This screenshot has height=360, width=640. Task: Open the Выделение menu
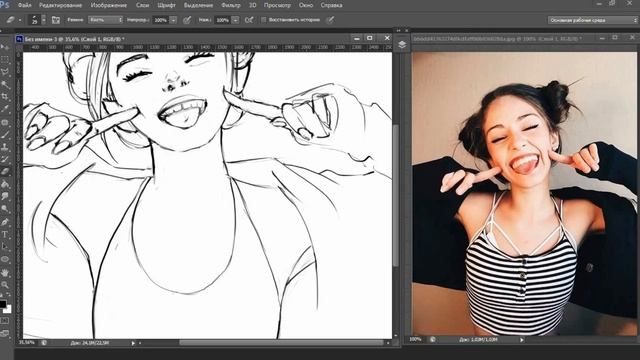tap(198, 5)
